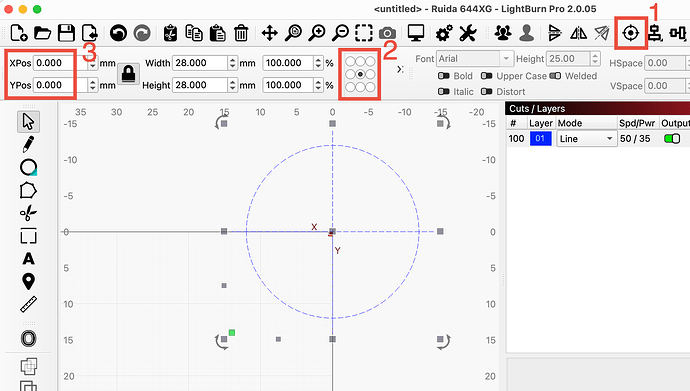Viewport: 690px width, 391px height.
Task: Paste from clipboard icon
Action: [x=217, y=33]
